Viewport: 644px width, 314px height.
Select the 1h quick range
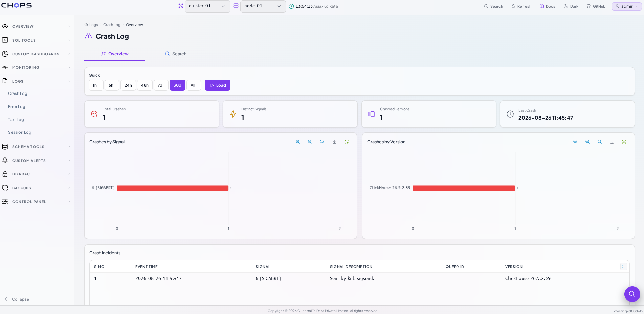tap(96, 85)
